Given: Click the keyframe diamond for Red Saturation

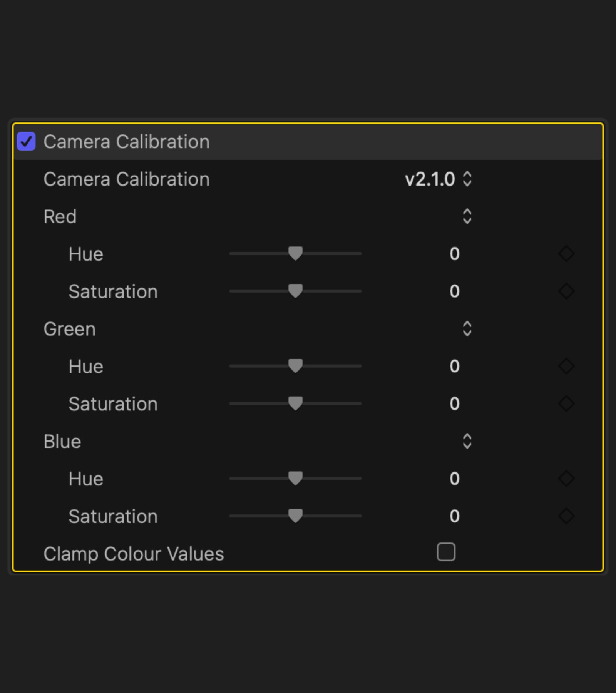Looking at the screenshot, I should (566, 291).
